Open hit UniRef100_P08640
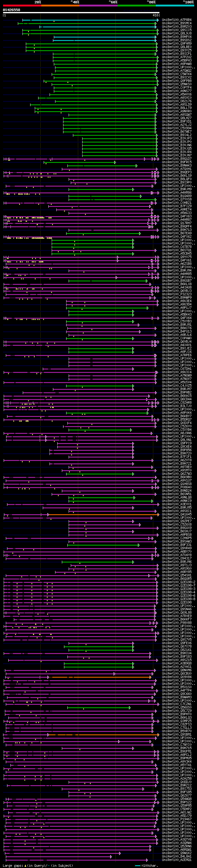 pos(177,487)
